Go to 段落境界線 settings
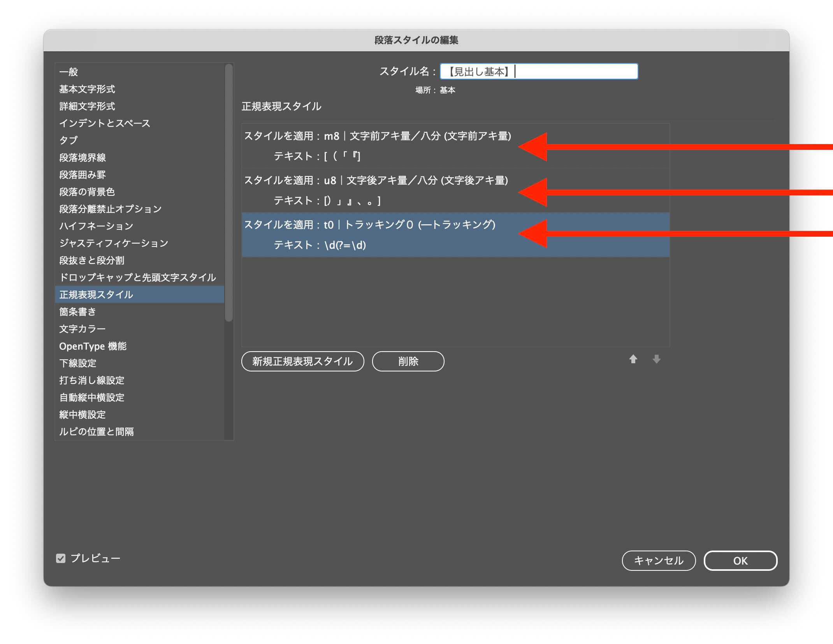Image resolution: width=833 pixels, height=644 pixels. pyautogui.click(x=82, y=158)
